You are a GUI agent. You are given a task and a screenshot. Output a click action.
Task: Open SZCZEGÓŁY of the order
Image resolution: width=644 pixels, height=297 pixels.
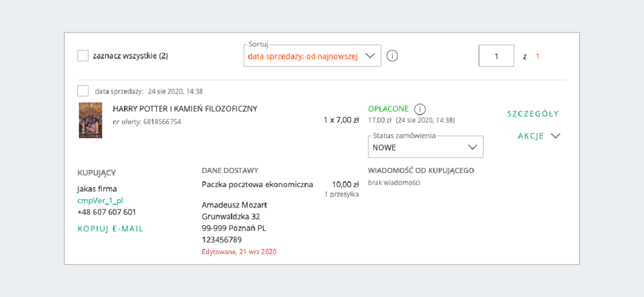[x=533, y=114]
